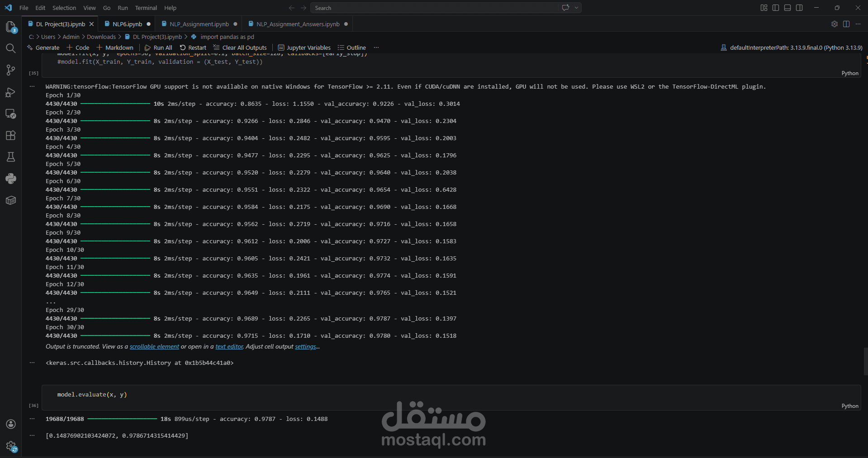Open the Run and Debug view
This screenshot has height=458, width=868.
(11, 92)
